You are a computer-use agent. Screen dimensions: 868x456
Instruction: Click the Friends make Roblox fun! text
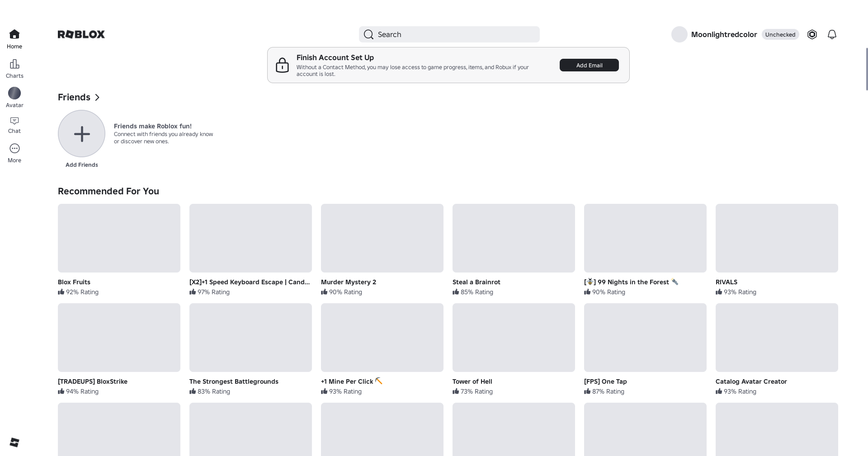pyautogui.click(x=153, y=126)
